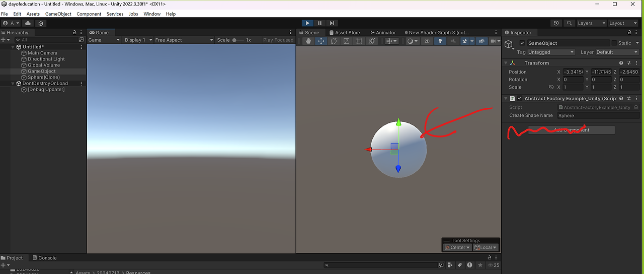Open Transform component kebab menu
644x274 pixels.
[x=636, y=63]
